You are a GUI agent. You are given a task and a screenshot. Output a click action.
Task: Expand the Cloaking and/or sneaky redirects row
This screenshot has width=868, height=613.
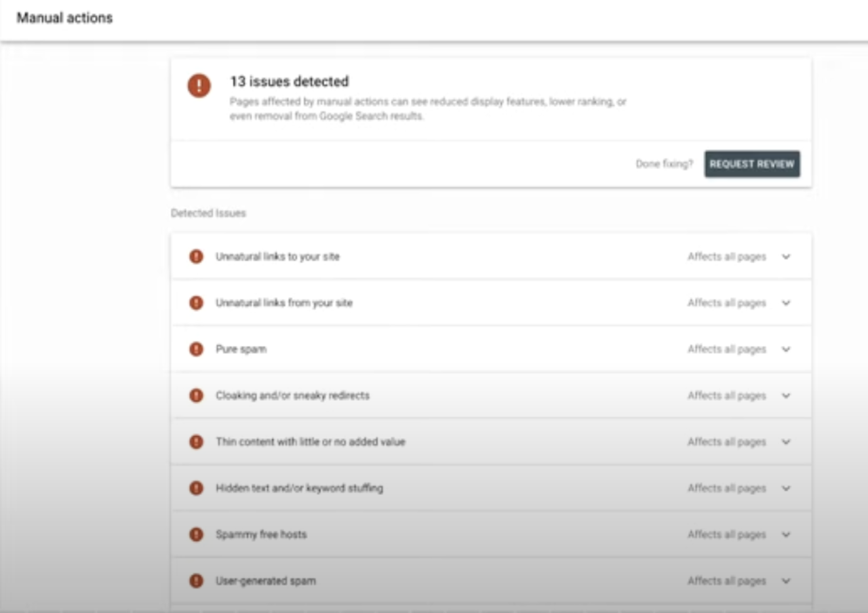click(x=786, y=395)
